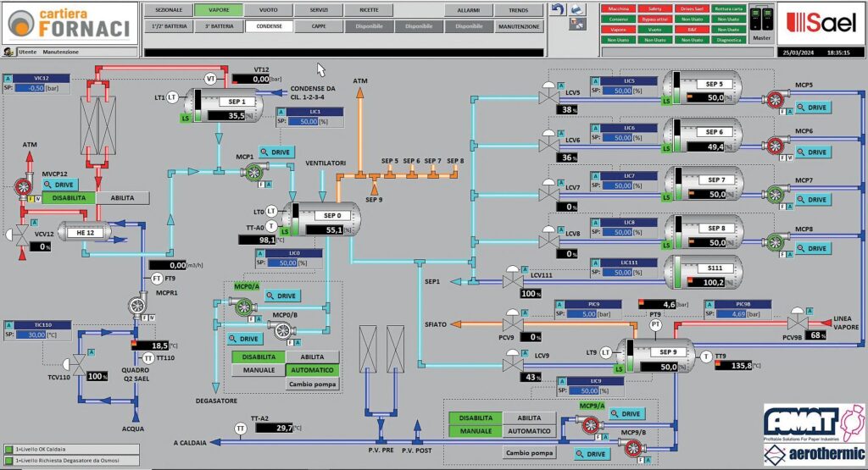Switch to the VUOTO page tab
This screenshot has height=470, width=868.
268,9
